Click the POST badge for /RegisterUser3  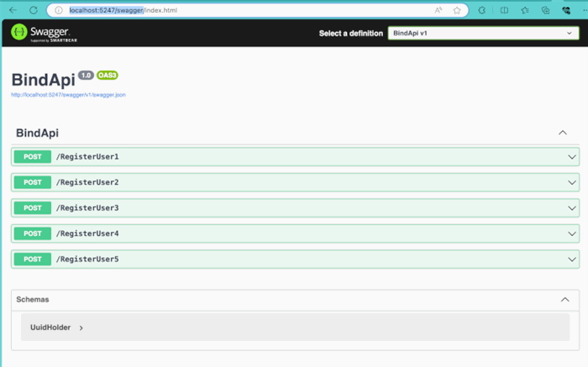[33, 207]
